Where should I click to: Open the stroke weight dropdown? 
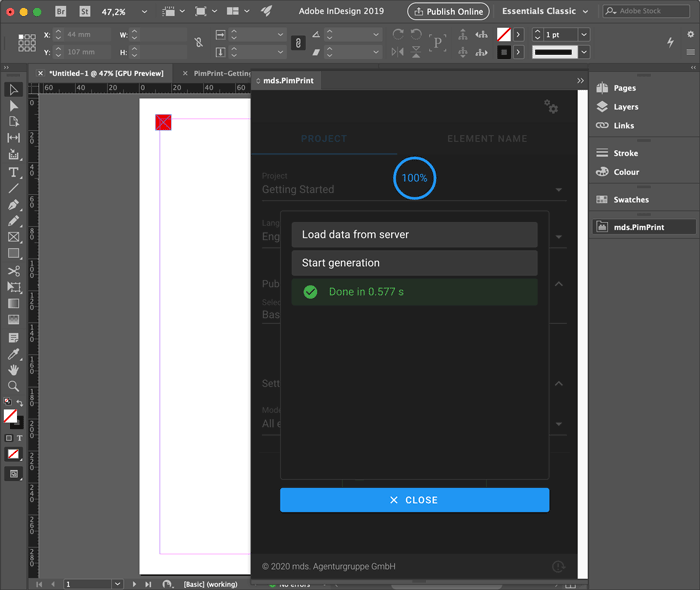click(x=583, y=34)
